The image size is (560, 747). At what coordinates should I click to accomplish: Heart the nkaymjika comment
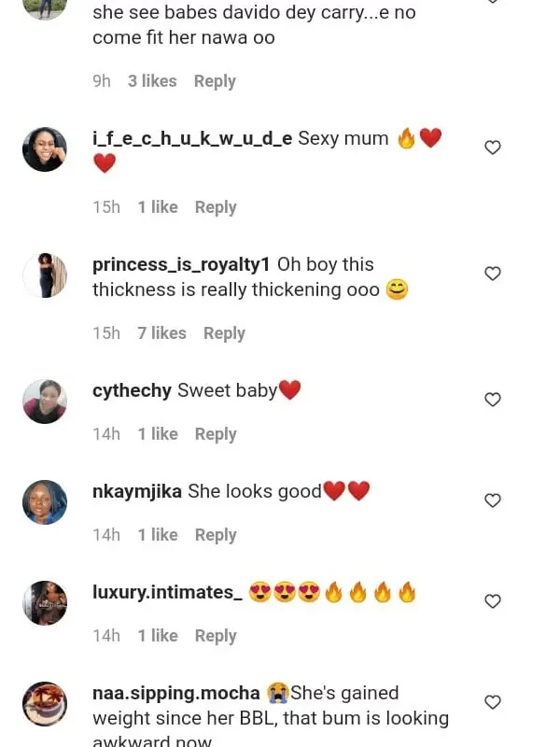[493, 500]
